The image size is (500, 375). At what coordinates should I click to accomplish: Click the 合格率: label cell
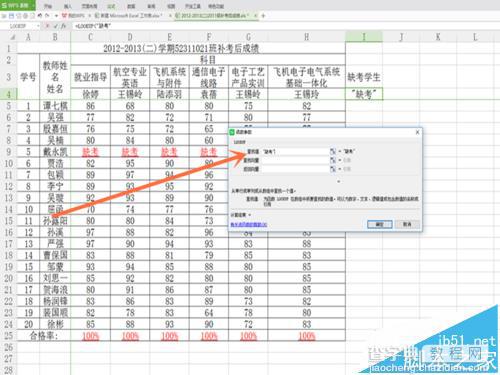pos(44,336)
